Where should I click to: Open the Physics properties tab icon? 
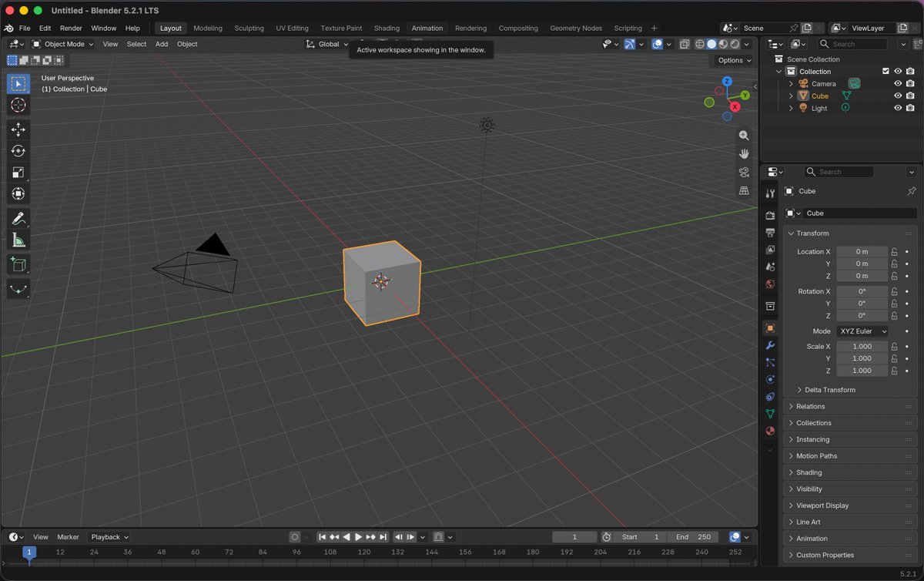pos(770,379)
